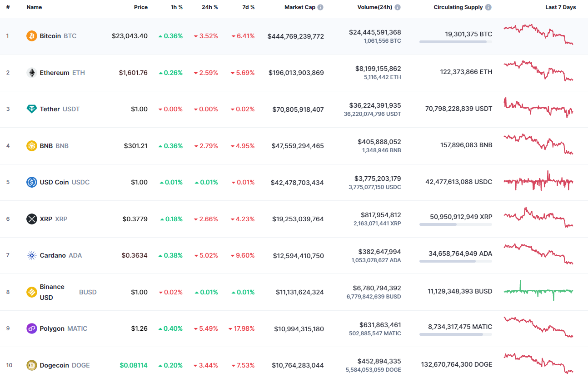Viewport: 588px width, 378px height.
Task: Click the Dogecoin DOGE logo
Action: [x=31, y=365]
